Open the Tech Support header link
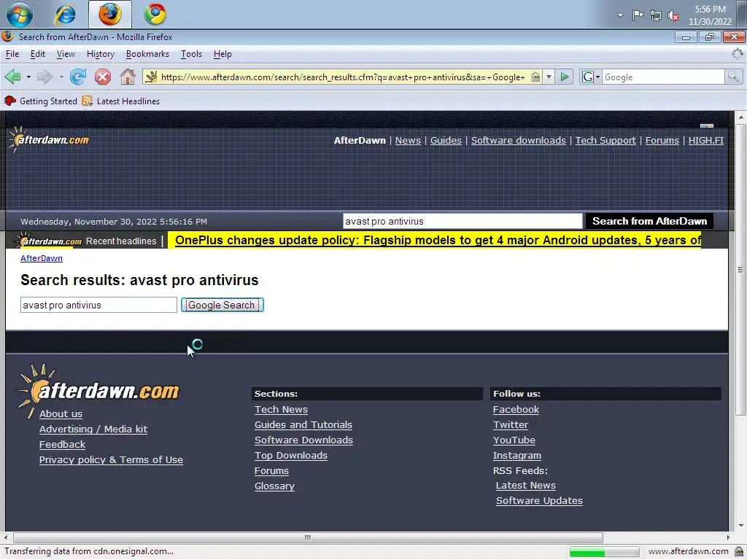747x560 pixels. (x=605, y=140)
